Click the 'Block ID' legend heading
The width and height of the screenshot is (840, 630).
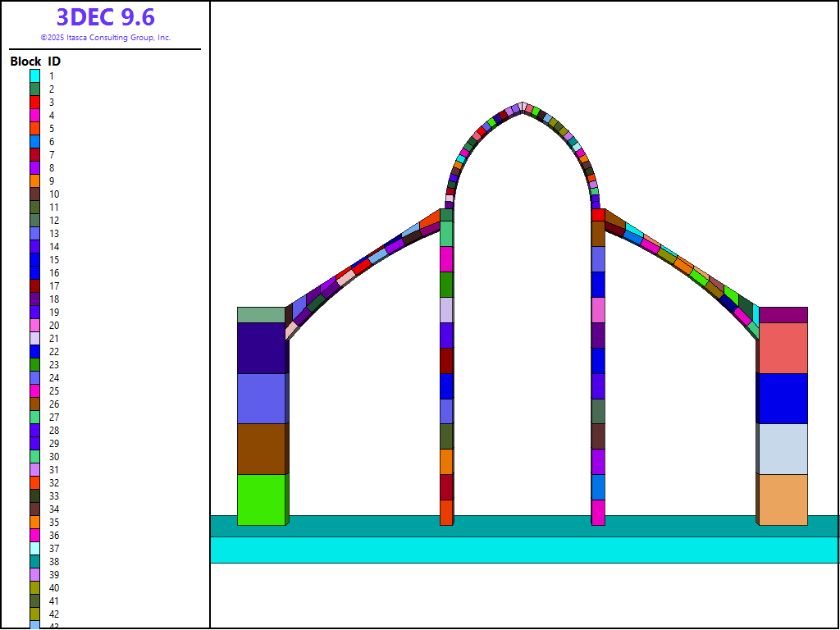pyautogui.click(x=35, y=62)
